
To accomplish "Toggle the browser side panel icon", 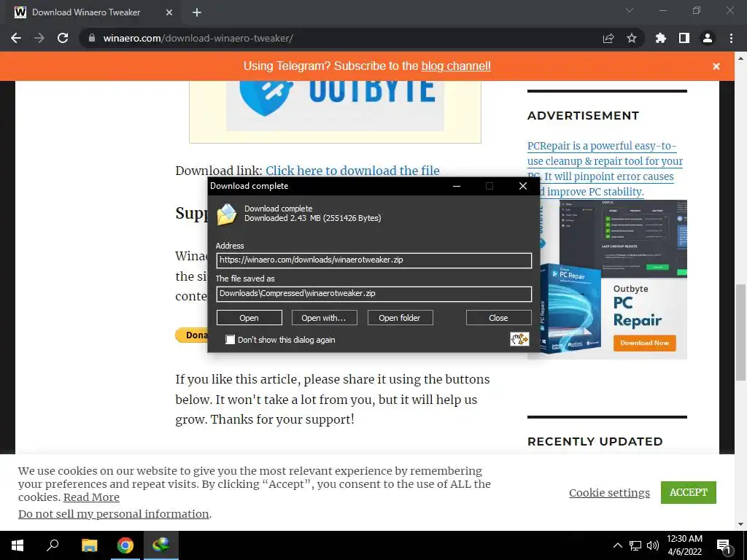I will tap(684, 38).
